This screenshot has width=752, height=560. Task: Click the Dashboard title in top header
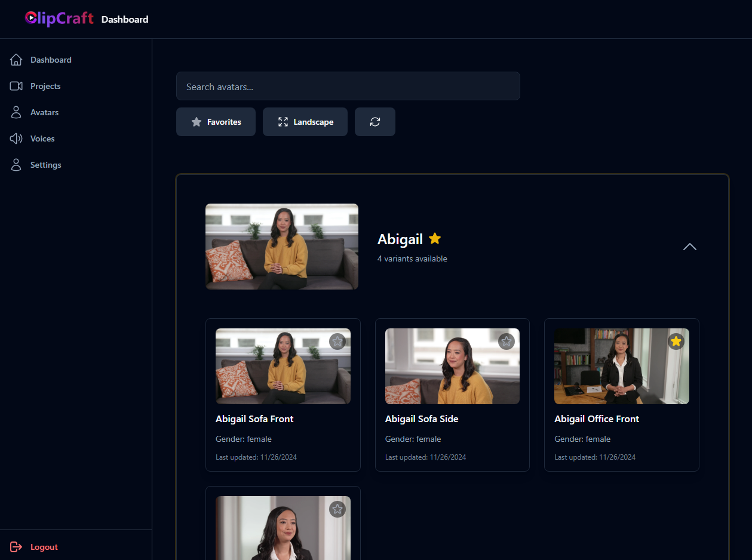click(125, 19)
